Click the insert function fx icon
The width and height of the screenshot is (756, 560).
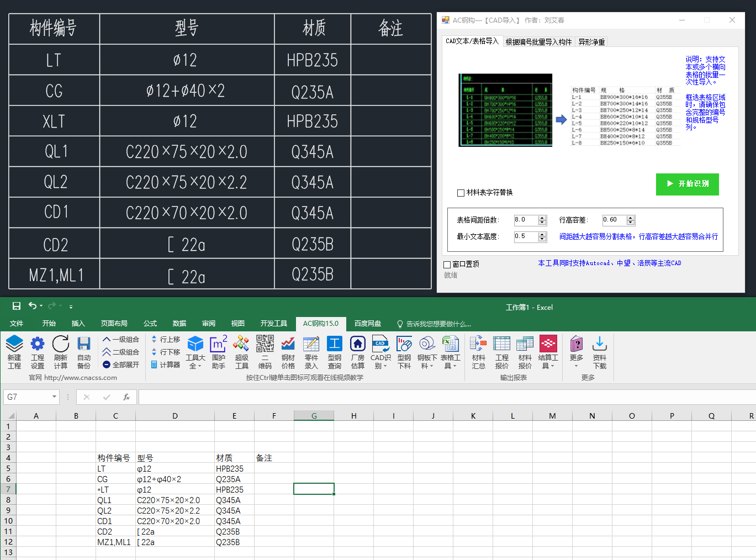(126, 397)
